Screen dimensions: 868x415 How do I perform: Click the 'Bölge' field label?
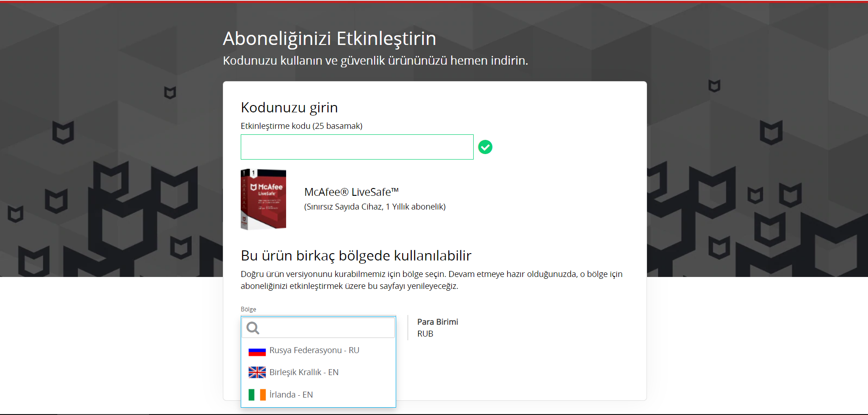pos(249,310)
